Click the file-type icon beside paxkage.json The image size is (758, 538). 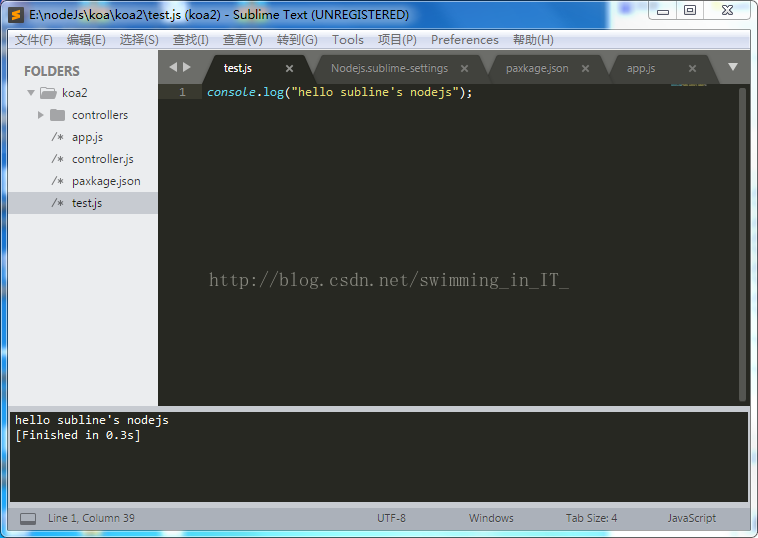pyautogui.click(x=58, y=181)
